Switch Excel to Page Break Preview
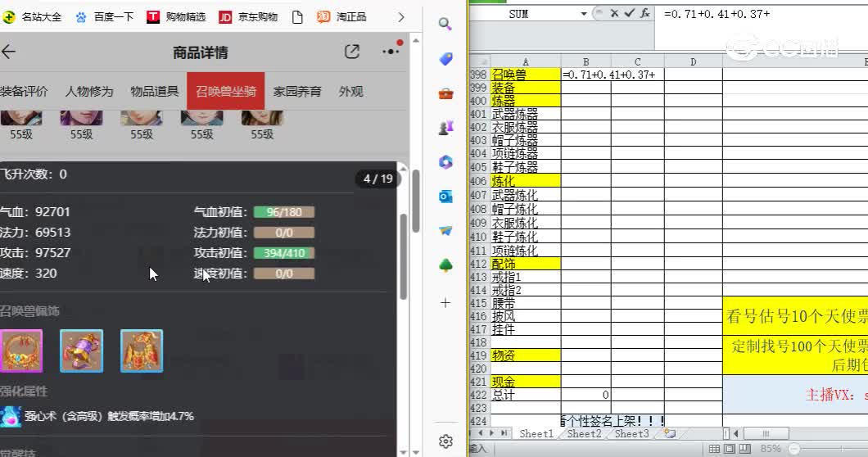This screenshot has width=868, height=457. 744,449
